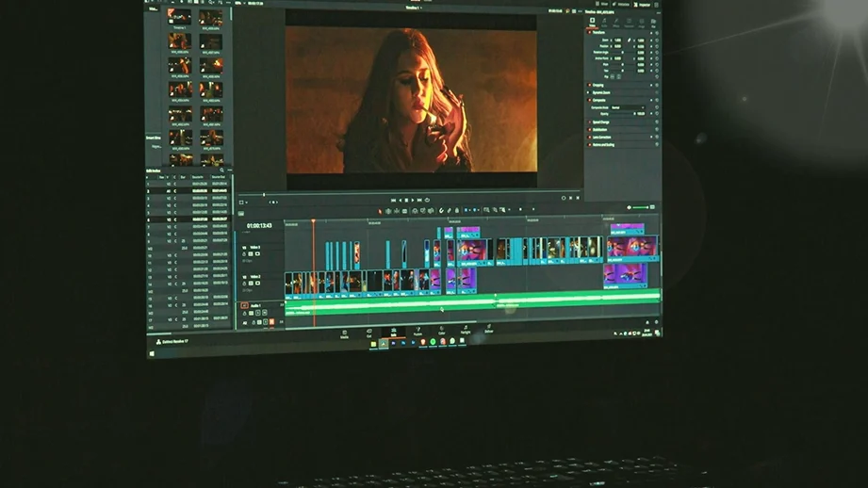Open the Fairlight page
Screen dimensions: 868x488
pyautogui.click(x=466, y=331)
